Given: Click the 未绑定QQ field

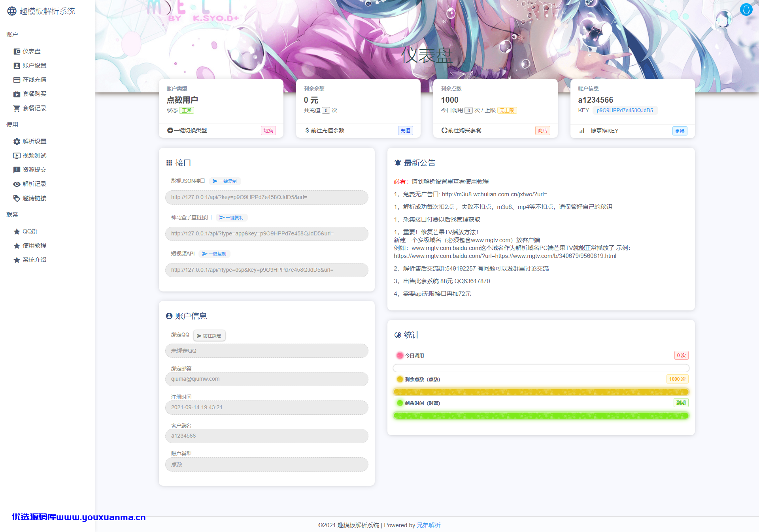Looking at the screenshot, I should [x=267, y=351].
